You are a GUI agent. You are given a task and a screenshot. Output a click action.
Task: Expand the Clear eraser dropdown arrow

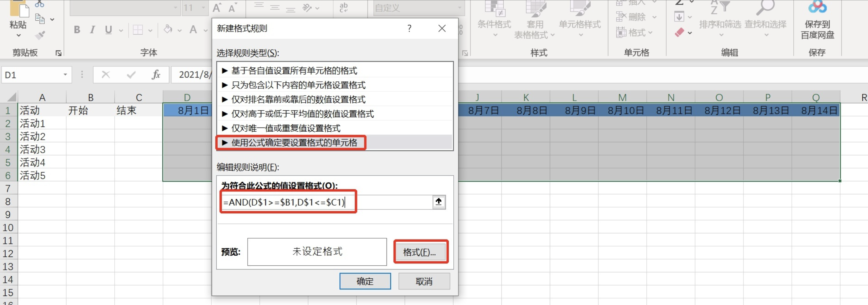pyautogui.click(x=690, y=33)
